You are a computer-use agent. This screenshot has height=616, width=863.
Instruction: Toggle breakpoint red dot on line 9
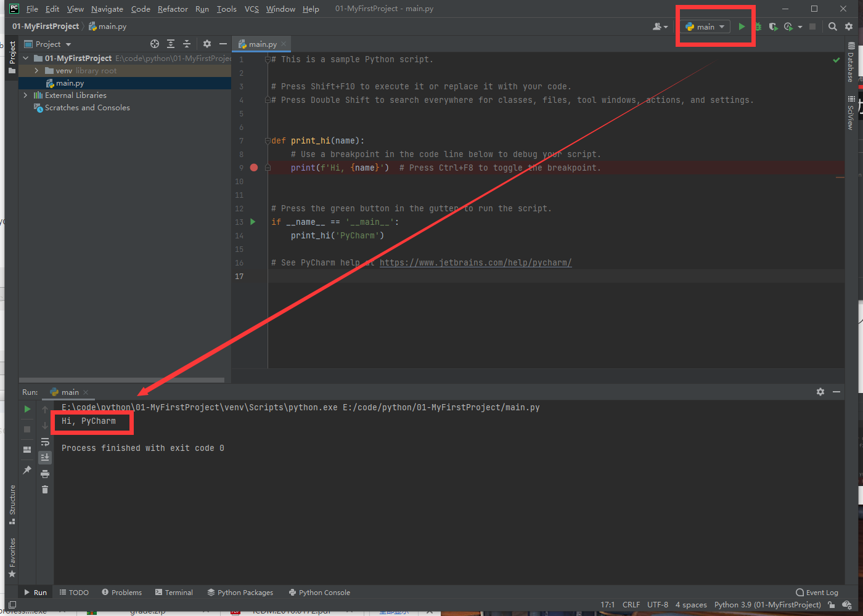[254, 168]
